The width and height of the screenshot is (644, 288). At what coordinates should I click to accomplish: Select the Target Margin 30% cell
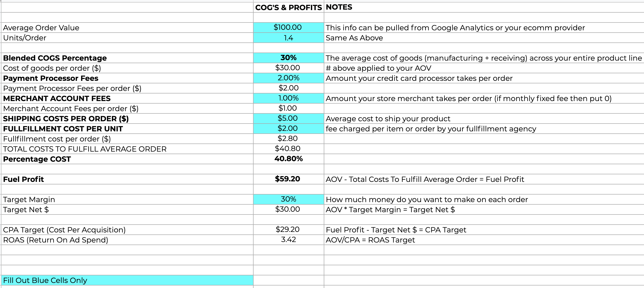[x=288, y=199]
